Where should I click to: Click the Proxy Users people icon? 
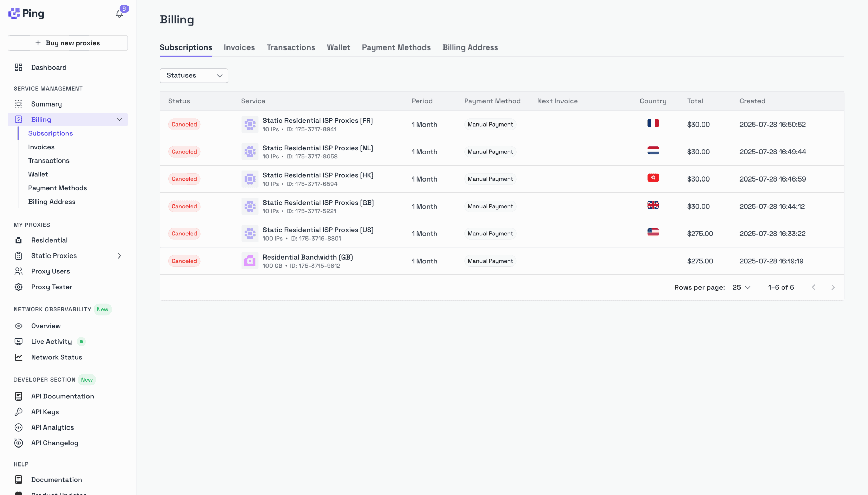click(18, 271)
